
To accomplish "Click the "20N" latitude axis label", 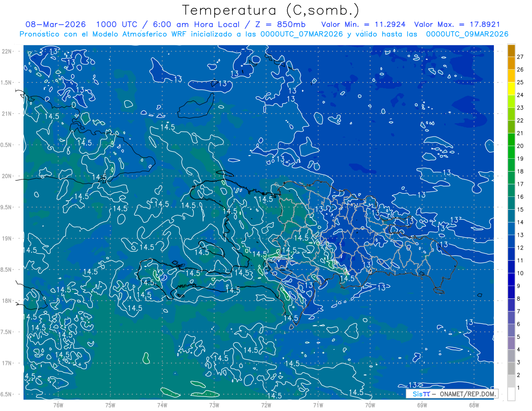I will 7,176.
